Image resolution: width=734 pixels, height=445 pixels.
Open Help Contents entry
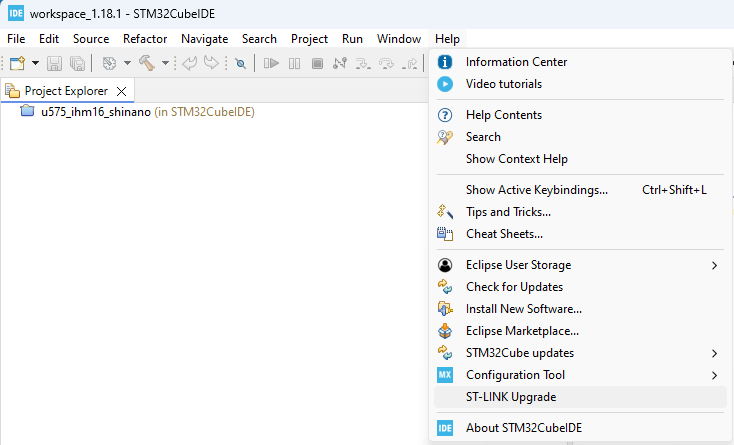pyautogui.click(x=580, y=115)
